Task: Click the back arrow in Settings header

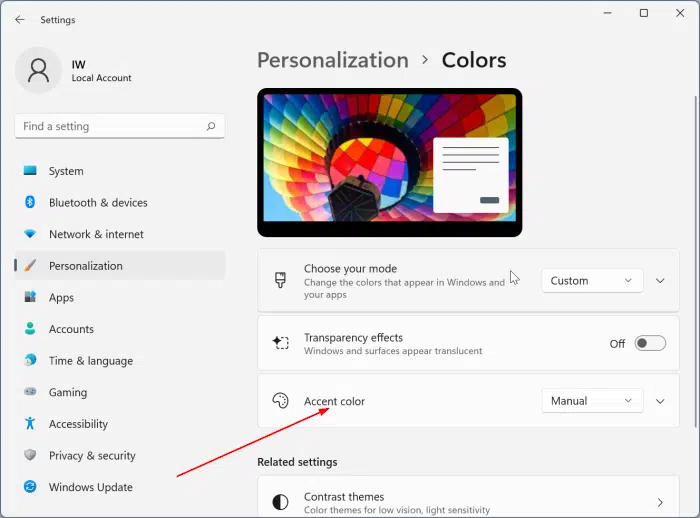Action: tap(20, 20)
